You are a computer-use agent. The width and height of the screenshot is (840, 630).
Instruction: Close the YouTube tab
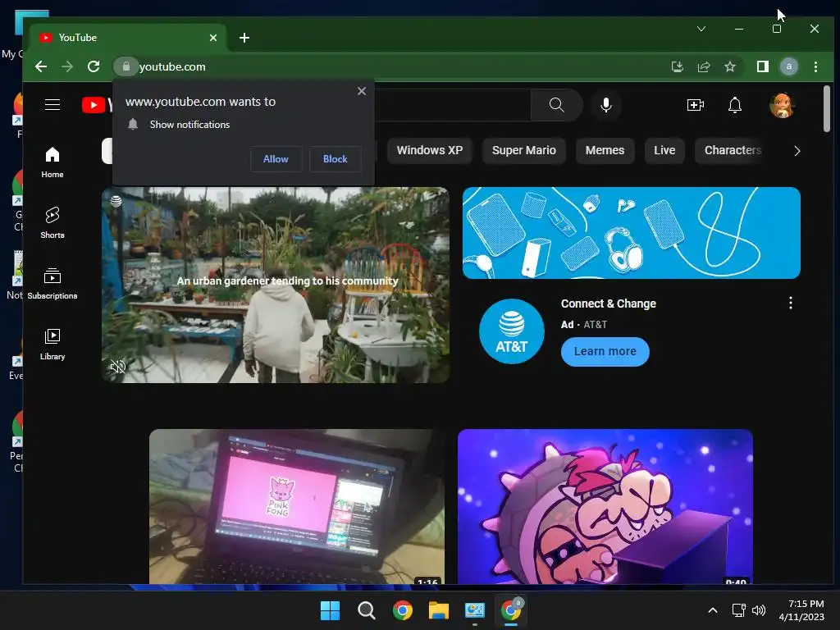[x=212, y=38]
